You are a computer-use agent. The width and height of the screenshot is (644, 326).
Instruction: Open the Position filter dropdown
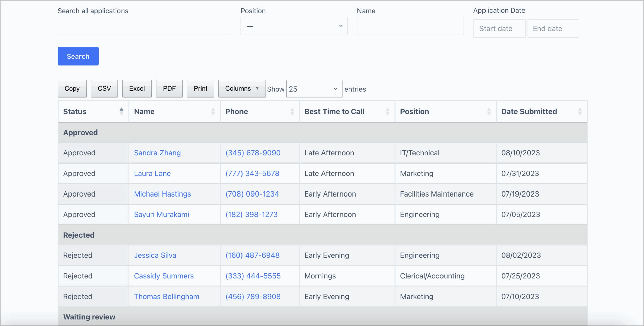pos(294,26)
